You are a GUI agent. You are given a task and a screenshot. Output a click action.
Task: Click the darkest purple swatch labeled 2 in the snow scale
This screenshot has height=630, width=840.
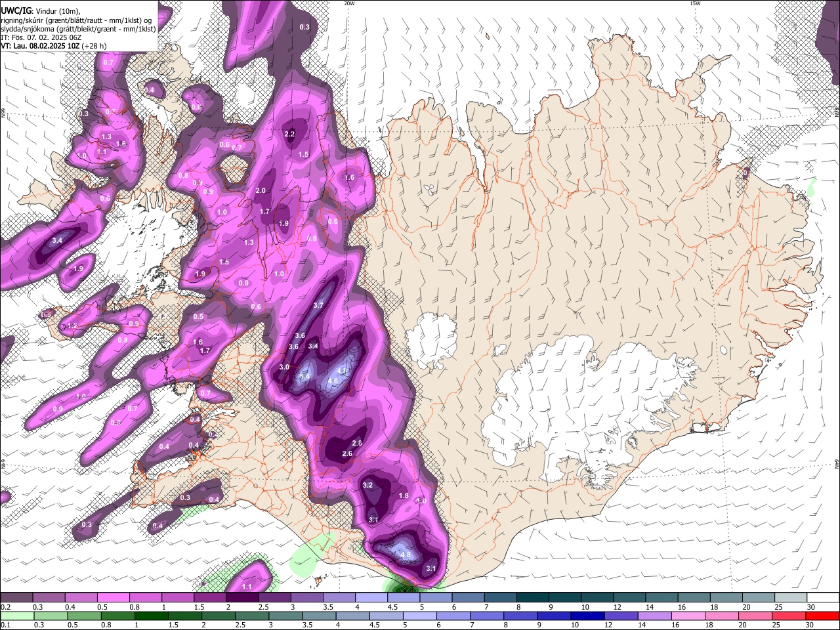point(242,598)
